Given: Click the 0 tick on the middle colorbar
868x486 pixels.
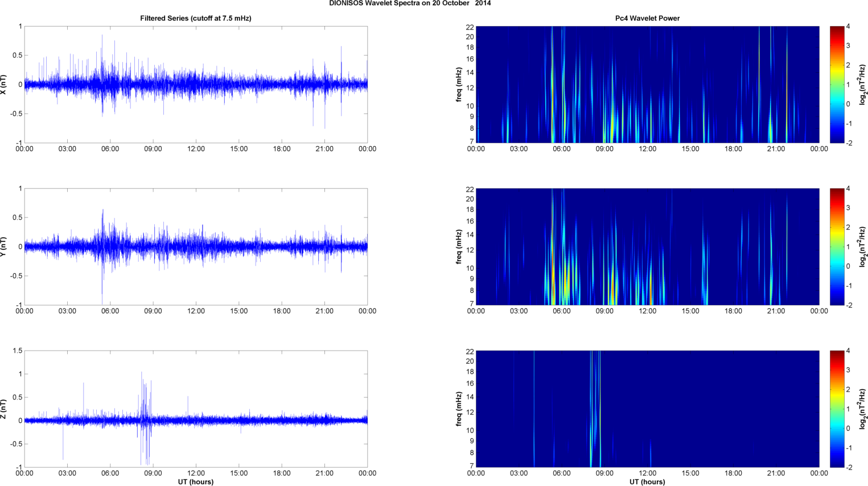Looking at the screenshot, I should [x=848, y=266].
